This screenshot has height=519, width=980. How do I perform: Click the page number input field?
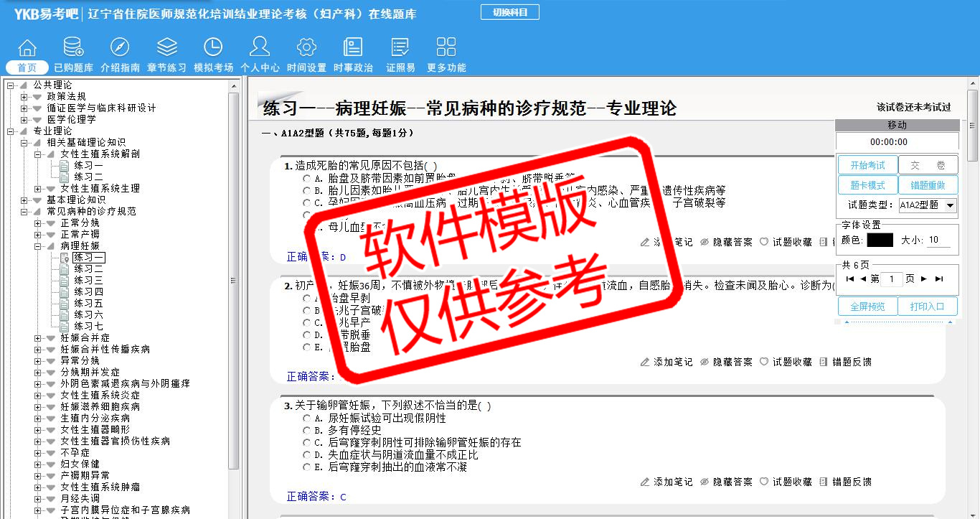[x=891, y=279]
